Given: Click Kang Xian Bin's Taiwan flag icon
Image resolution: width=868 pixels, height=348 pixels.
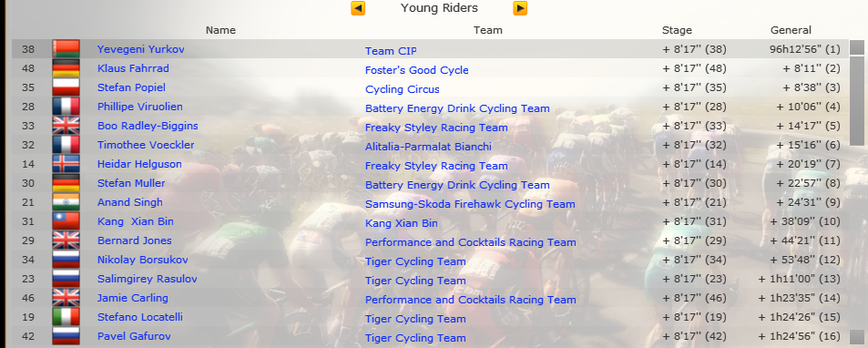Looking at the screenshot, I should [66, 222].
